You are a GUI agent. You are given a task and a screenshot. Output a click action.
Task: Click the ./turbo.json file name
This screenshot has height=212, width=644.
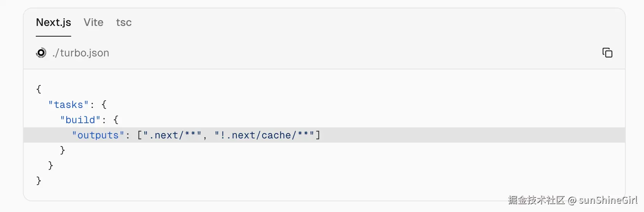point(81,53)
